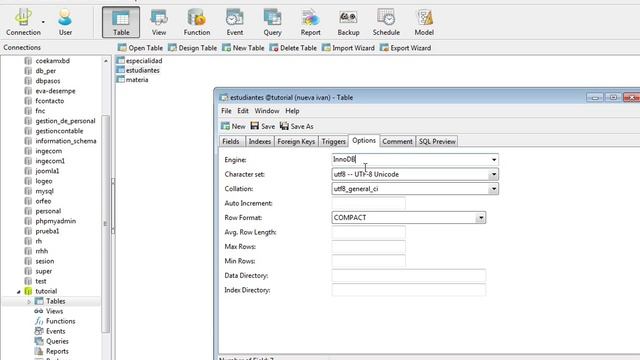Image resolution: width=640 pixels, height=360 pixels.
Task: Switch to View objects in toolbar
Action: 159,22
